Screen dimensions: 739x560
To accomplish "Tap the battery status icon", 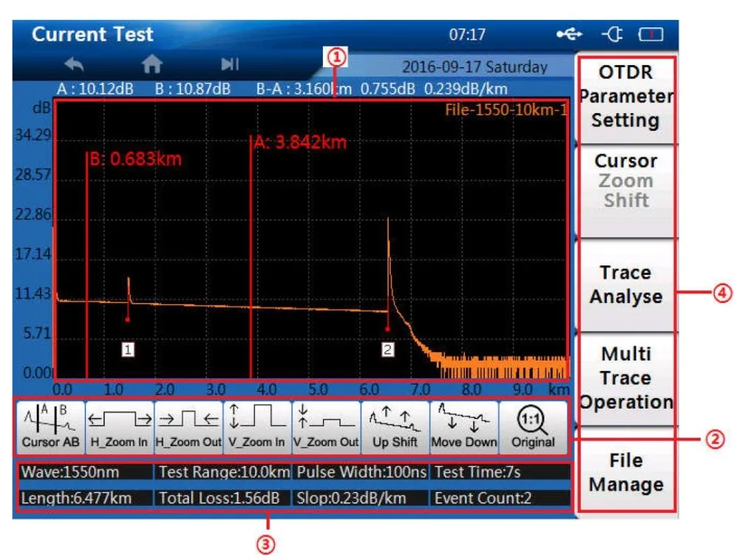I will tap(651, 35).
